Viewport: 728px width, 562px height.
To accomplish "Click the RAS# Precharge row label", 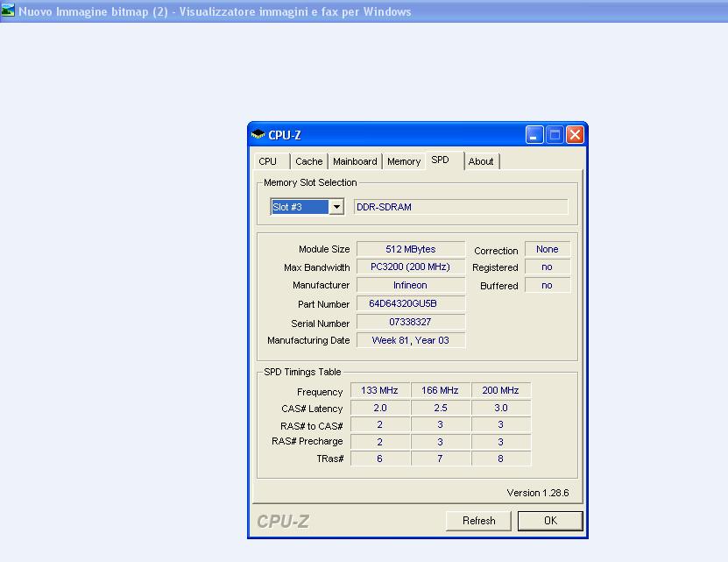I will [307, 441].
